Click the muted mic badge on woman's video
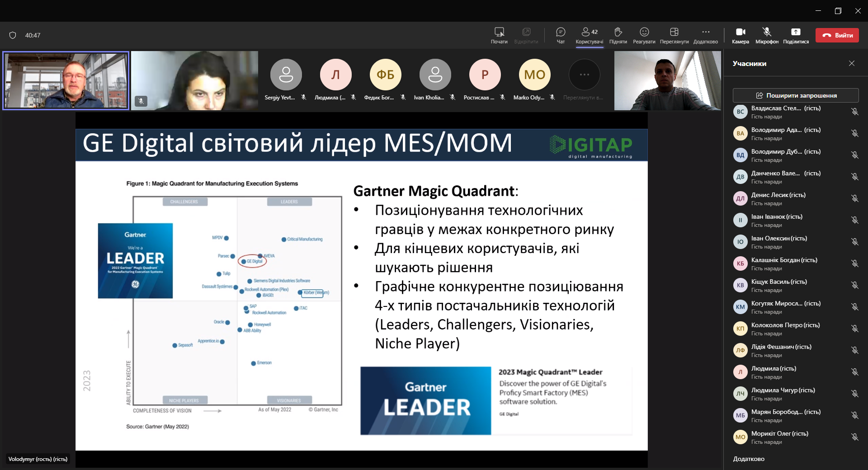 click(x=141, y=101)
